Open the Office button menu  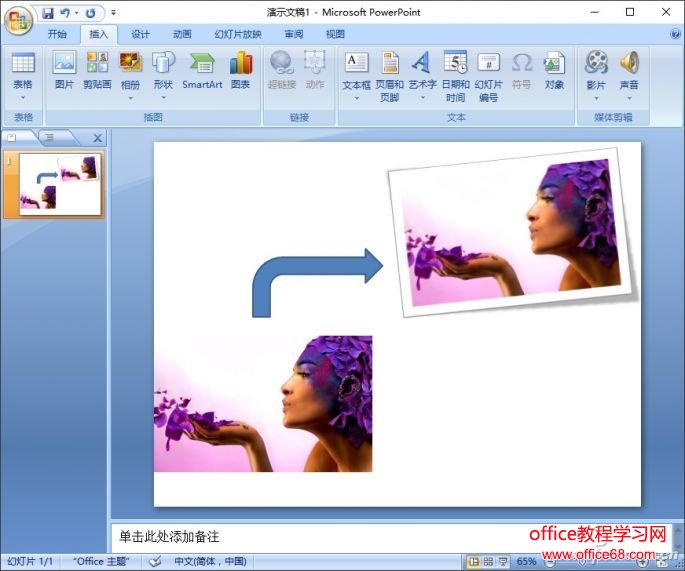(x=18, y=21)
